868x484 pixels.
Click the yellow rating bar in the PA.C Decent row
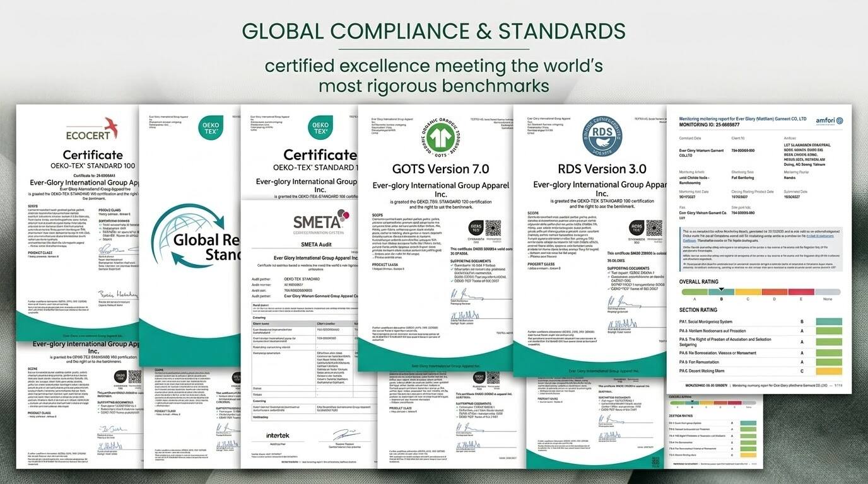(829, 371)
